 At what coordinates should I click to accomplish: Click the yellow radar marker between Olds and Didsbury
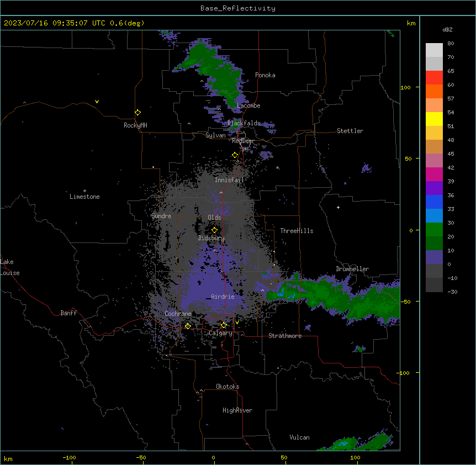coord(214,230)
